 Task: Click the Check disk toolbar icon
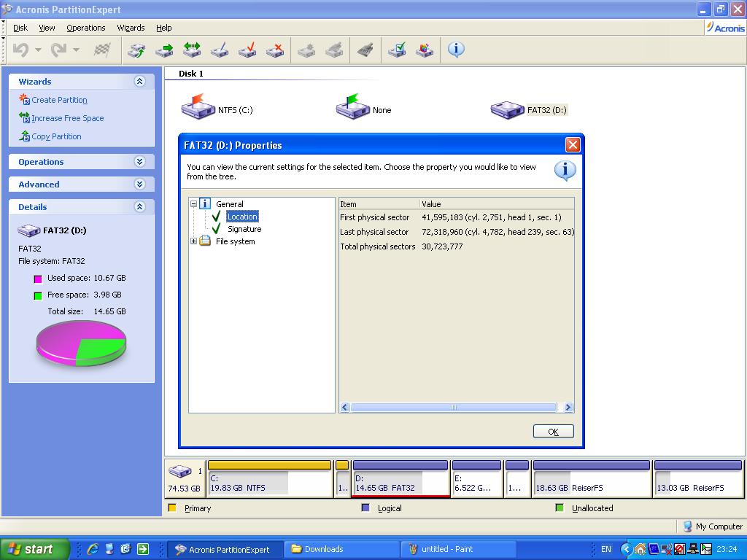pos(397,50)
